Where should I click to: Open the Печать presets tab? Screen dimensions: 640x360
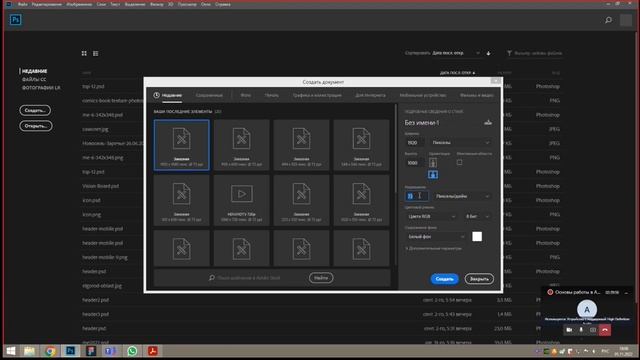(271, 95)
